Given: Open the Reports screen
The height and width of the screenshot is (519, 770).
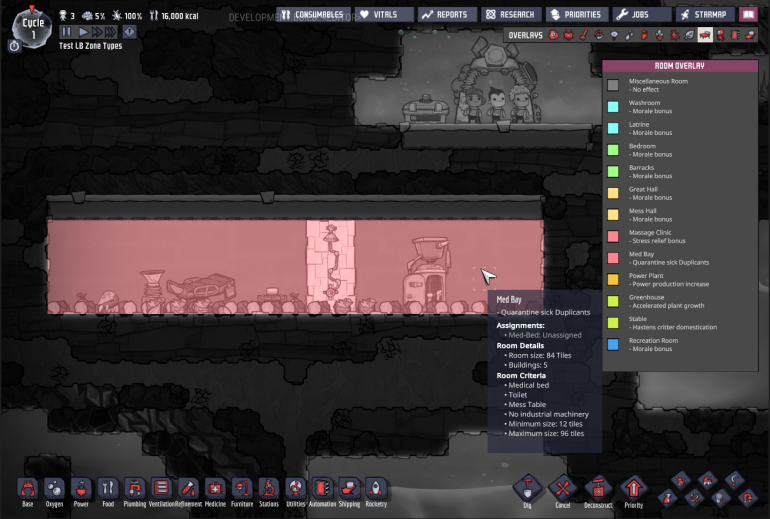Looking at the screenshot, I should tap(447, 15).
